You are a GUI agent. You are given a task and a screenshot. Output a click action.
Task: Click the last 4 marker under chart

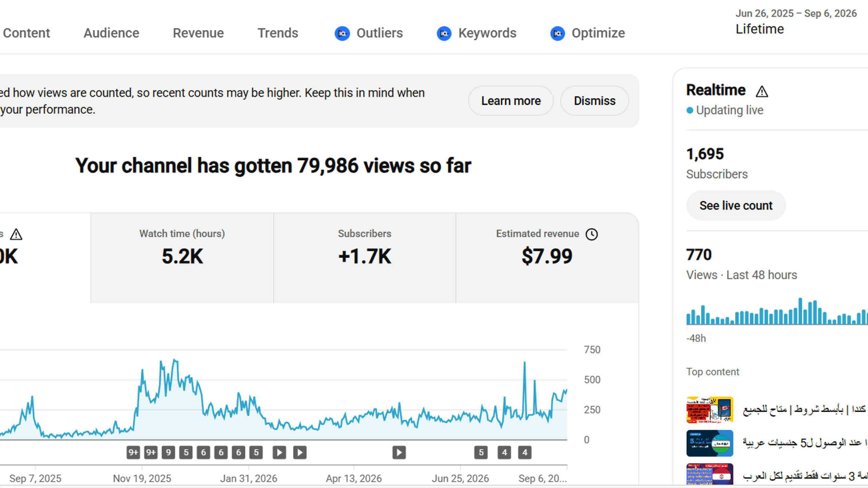tap(525, 452)
